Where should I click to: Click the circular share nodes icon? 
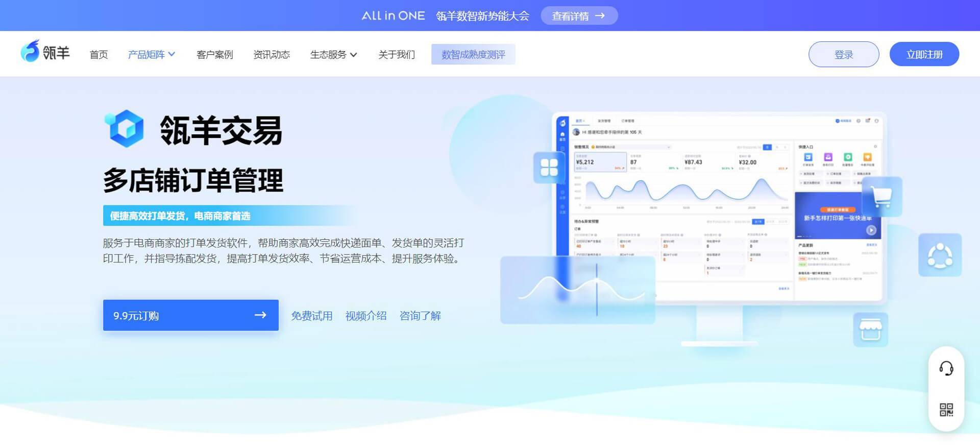click(x=940, y=255)
